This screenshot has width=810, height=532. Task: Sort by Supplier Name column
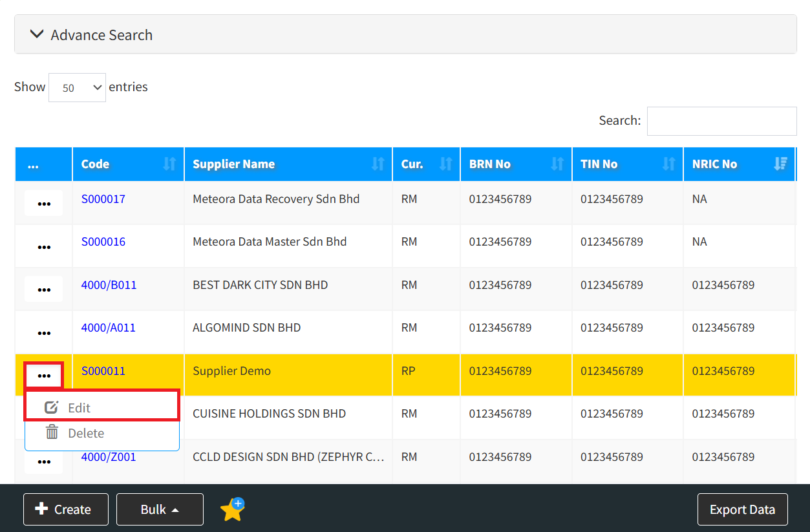tap(378, 164)
